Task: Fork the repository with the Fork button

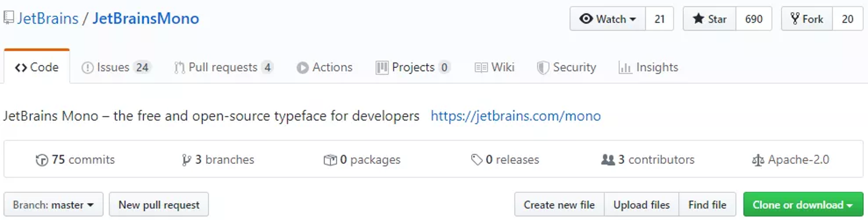Action: point(807,19)
